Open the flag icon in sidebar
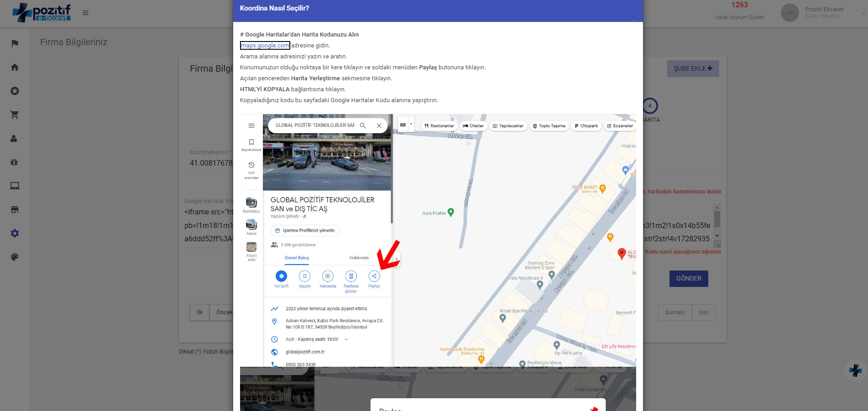 pyautogui.click(x=15, y=43)
